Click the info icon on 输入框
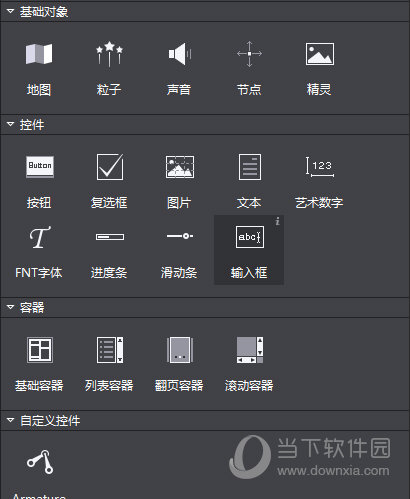410x499 pixels. [x=277, y=221]
